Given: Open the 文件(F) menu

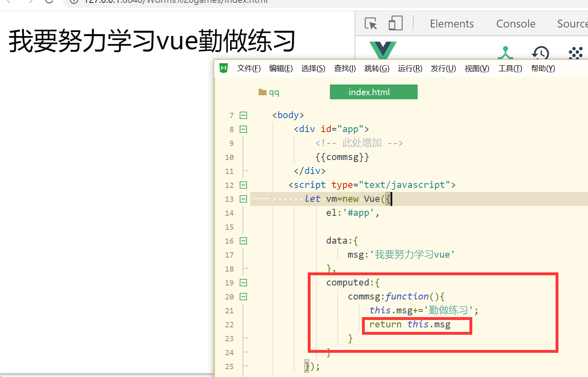Looking at the screenshot, I should coord(249,69).
